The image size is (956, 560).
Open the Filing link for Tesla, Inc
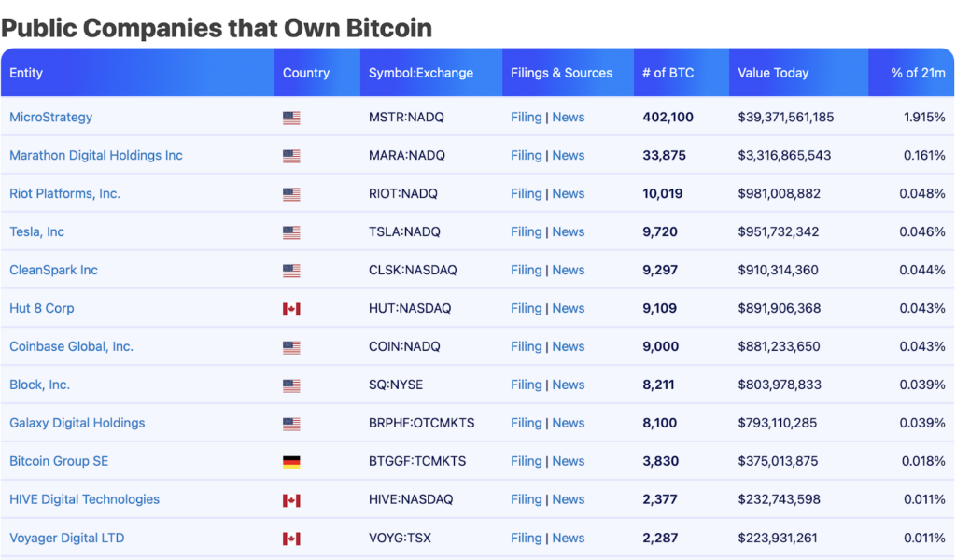pos(527,232)
